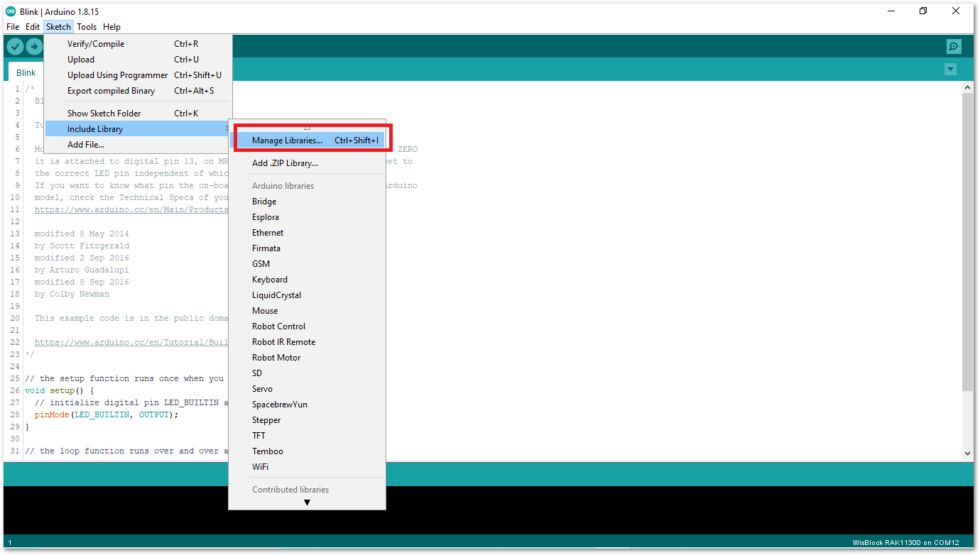Click 'by Colby Newman' comment line

(x=72, y=294)
